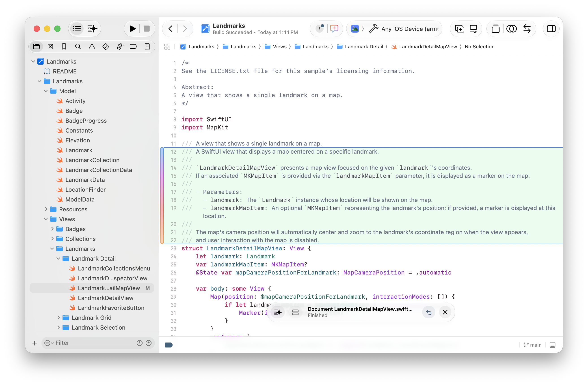Image resolution: width=588 pixels, height=386 pixels.
Task: Toggle source control status filter icon
Action: pos(149,343)
